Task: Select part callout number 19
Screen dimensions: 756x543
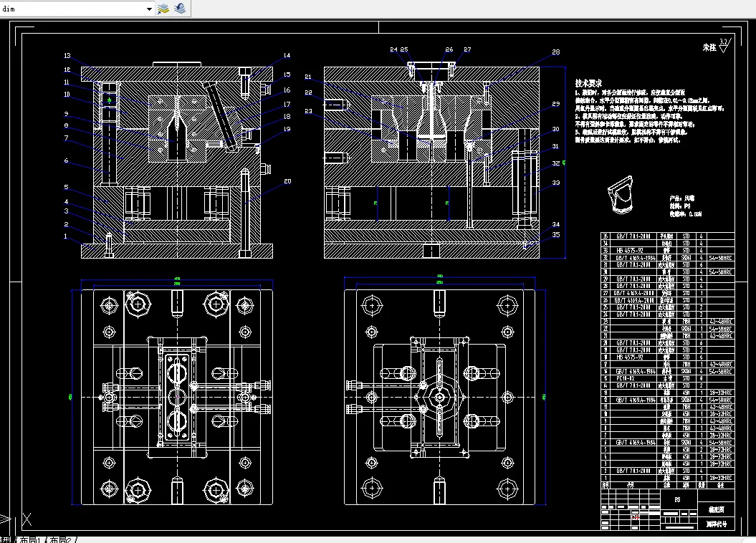Action: click(x=287, y=129)
